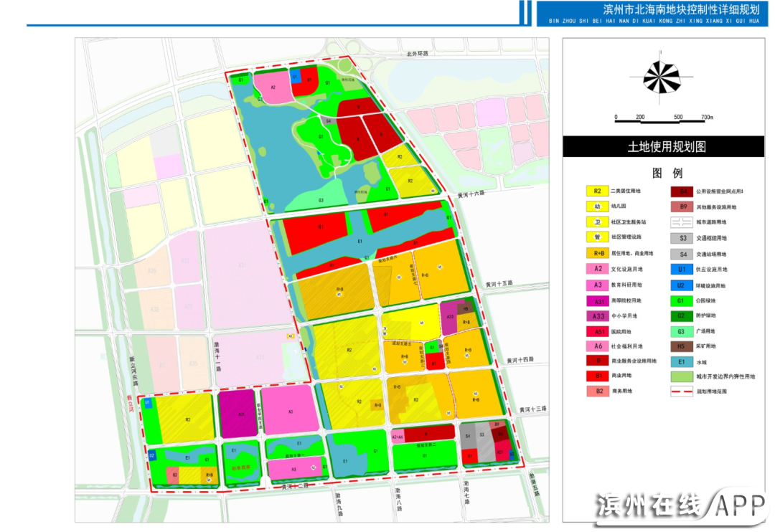Click the 图例 legend heading
775x532 pixels.
point(667,174)
